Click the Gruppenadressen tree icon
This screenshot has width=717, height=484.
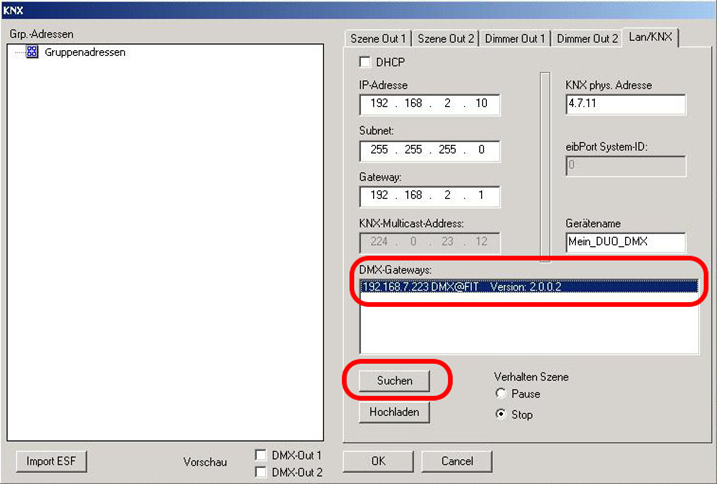32,52
